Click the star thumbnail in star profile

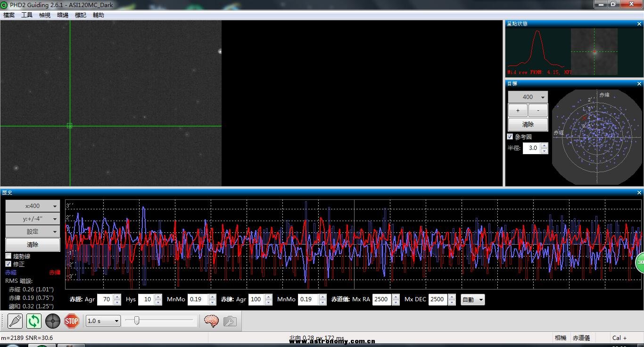(594, 51)
